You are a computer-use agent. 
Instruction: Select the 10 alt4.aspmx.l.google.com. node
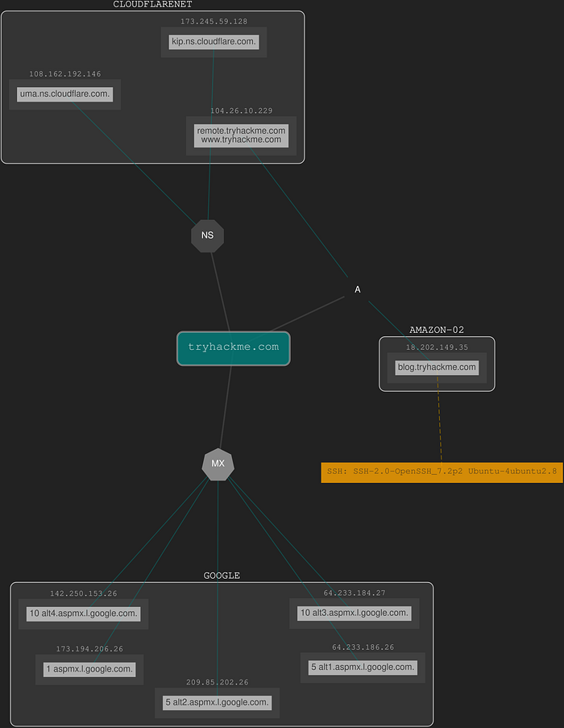coord(84,614)
